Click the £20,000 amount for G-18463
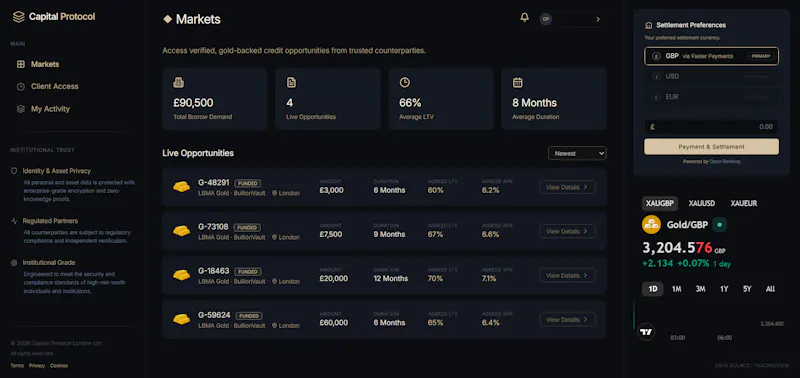The height and width of the screenshot is (378, 800). [x=334, y=279]
